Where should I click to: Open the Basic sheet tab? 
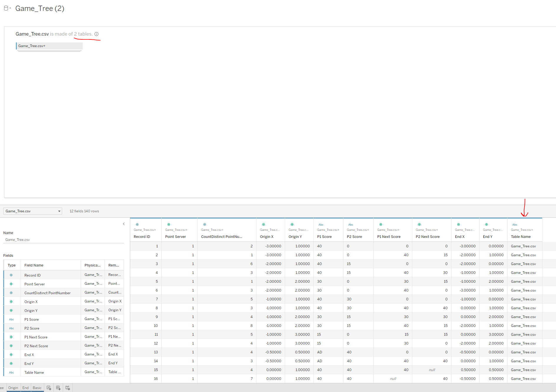click(x=37, y=388)
